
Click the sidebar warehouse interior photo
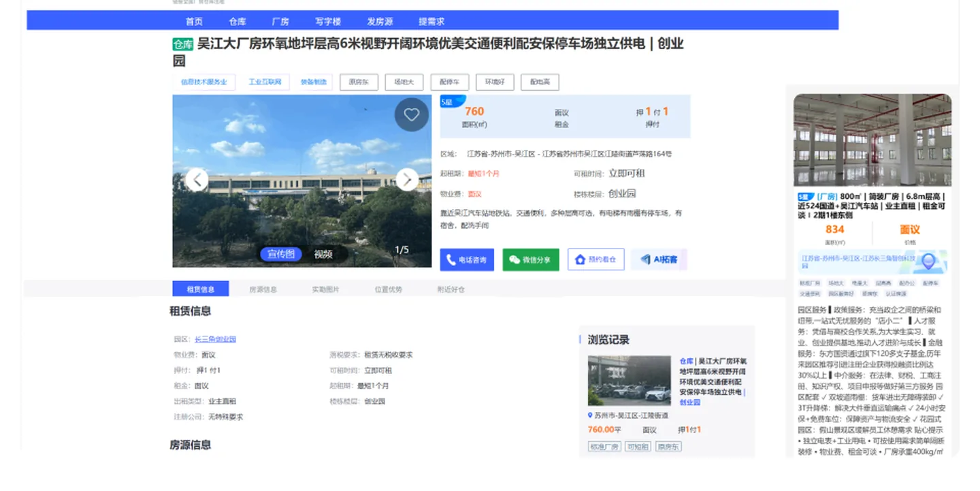click(x=872, y=140)
